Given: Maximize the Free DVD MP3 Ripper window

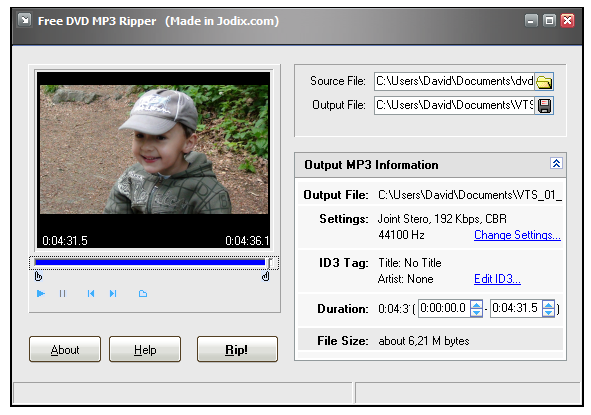Looking at the screenshot, I should 549,20.
